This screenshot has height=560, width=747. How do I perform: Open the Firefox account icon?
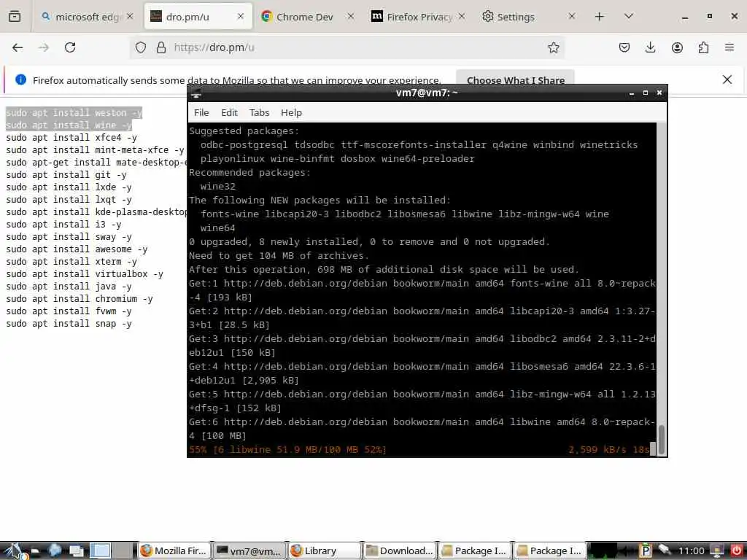pyautogui.click(x=677, y=47)
